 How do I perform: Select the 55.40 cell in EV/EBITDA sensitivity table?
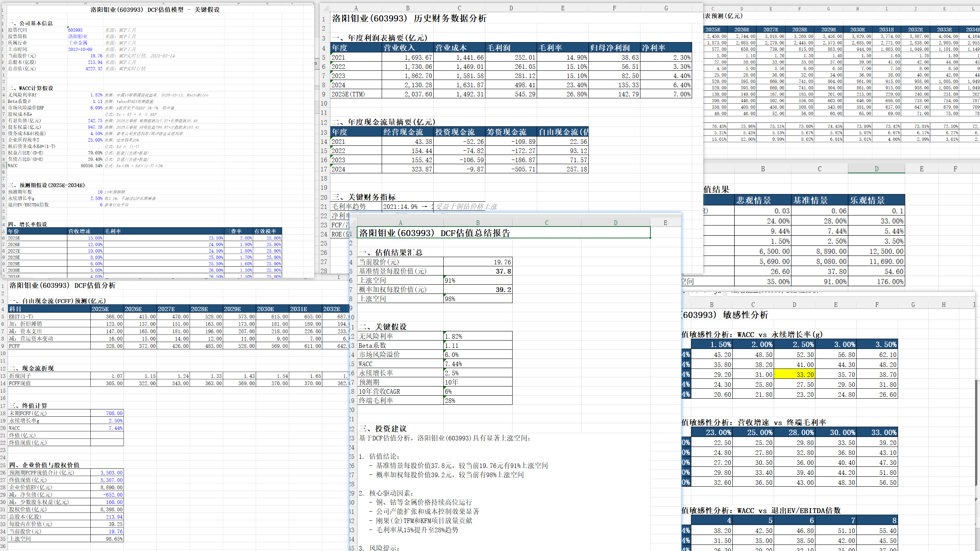coord(877,531)
